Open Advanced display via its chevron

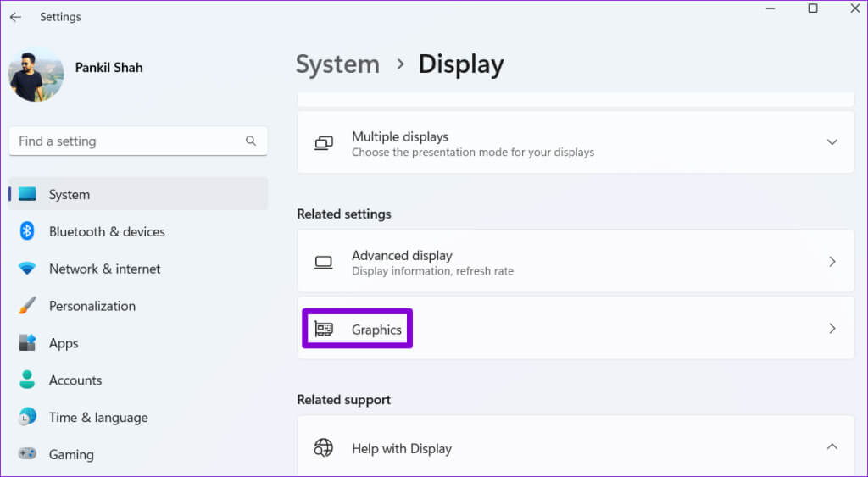point(832,262)
